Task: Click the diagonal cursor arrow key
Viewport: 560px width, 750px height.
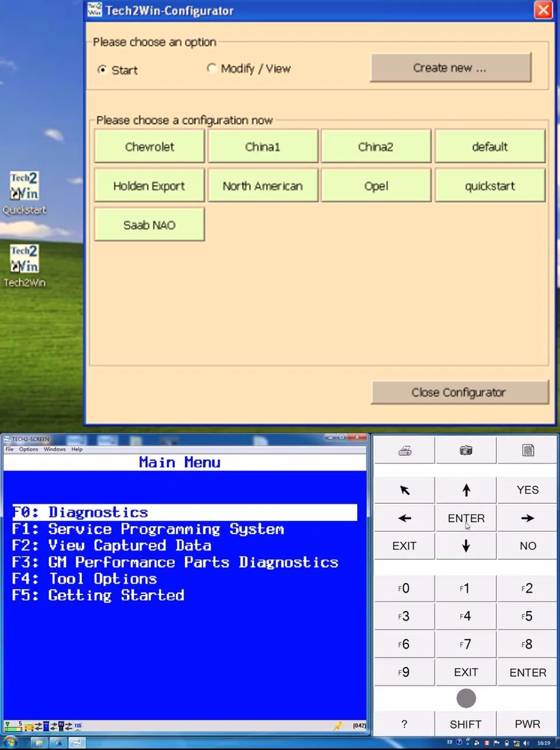Action: [404, 490]
